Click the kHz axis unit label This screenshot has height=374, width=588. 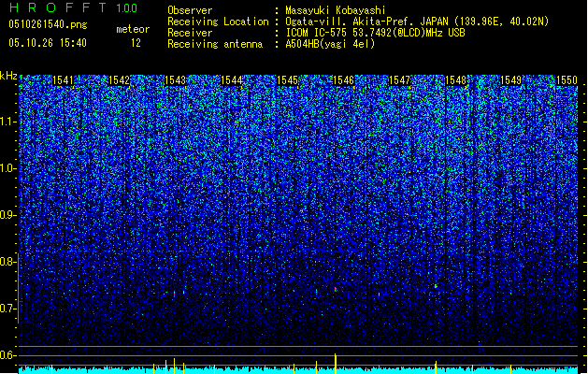tap(8, 76)
